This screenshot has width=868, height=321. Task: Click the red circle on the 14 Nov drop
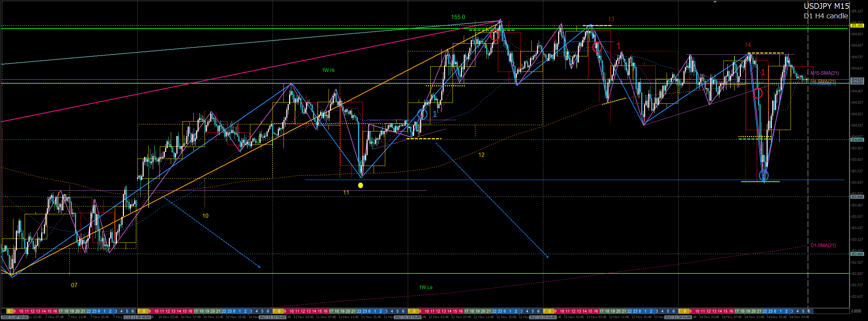click(758, 93)
